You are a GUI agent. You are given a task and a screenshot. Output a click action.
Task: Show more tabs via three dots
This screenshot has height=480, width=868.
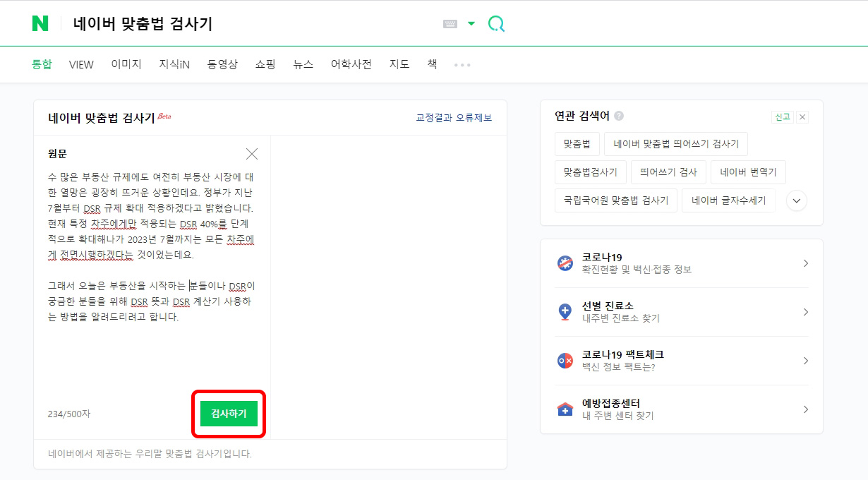pyautogui.click(x=462, y=65)
